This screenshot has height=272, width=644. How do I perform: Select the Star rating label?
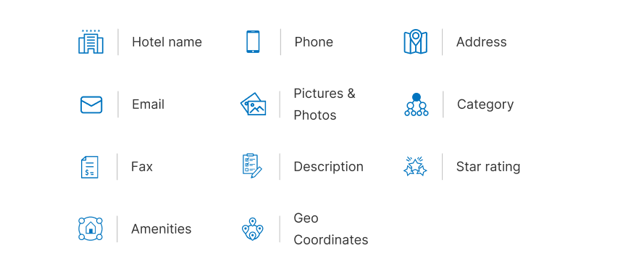click(488, 167)
